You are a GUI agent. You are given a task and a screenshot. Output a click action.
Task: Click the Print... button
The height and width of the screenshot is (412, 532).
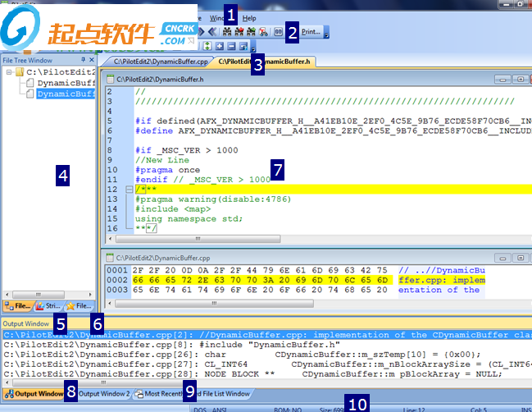pyautogui.click(x=311, y=32)
